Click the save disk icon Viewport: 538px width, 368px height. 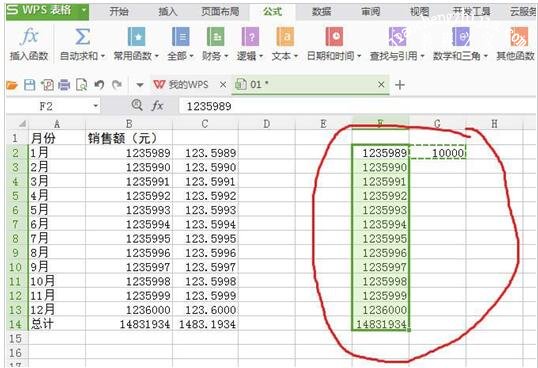pos(30,85)
